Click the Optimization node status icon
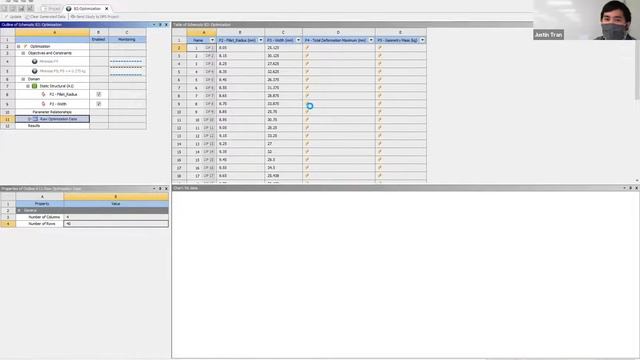 pyautogui.click(x=26, y=47)
